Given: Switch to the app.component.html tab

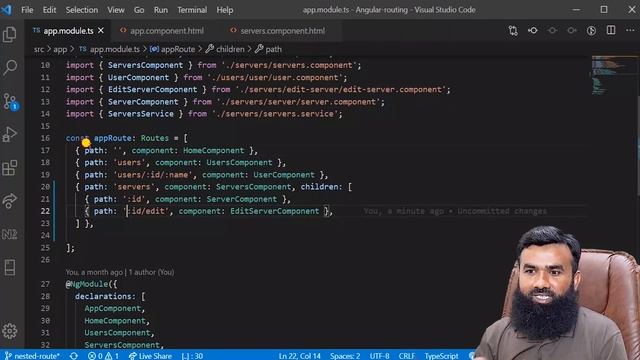Looking at the screenshot, I should [x=167, y=31].
